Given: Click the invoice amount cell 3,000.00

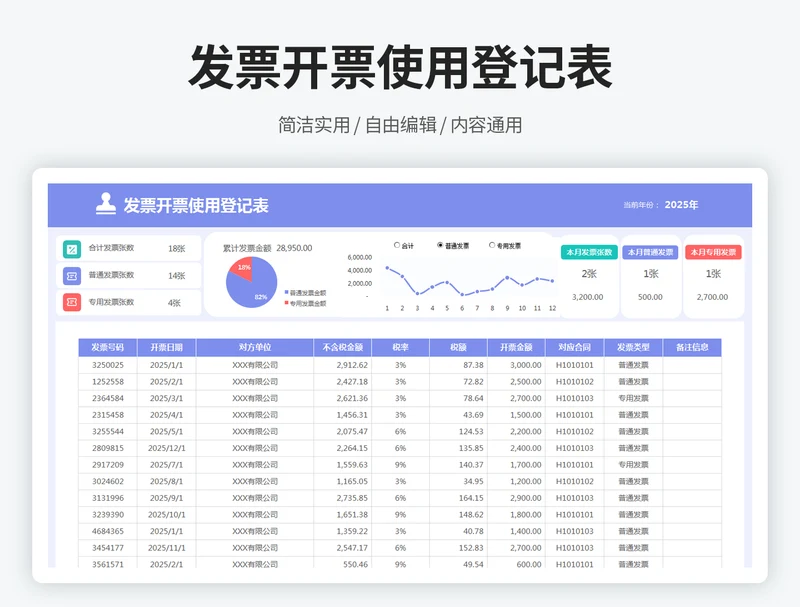Looking at the screenshot, I should click(x=516, y=365).
